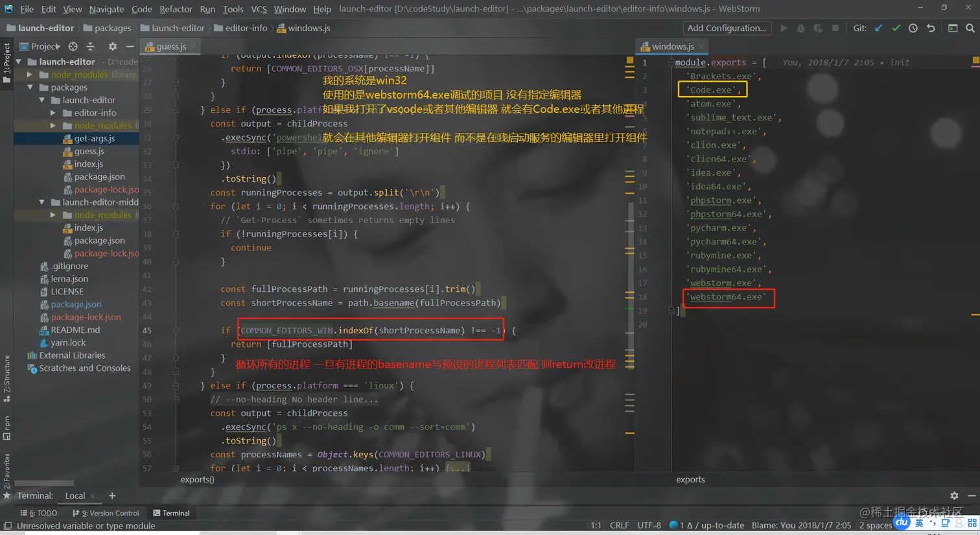The width and height of the screenshot is (980, 535).
Task: Click the Debug bug icon in toolbar
Action: (x=800, y=28)
